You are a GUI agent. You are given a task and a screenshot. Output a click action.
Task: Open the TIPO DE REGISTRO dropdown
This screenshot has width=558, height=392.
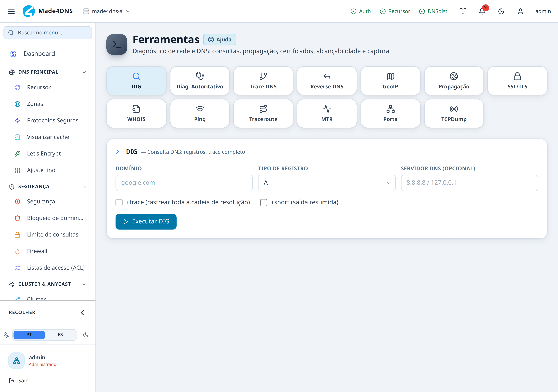tap(327, 183)
